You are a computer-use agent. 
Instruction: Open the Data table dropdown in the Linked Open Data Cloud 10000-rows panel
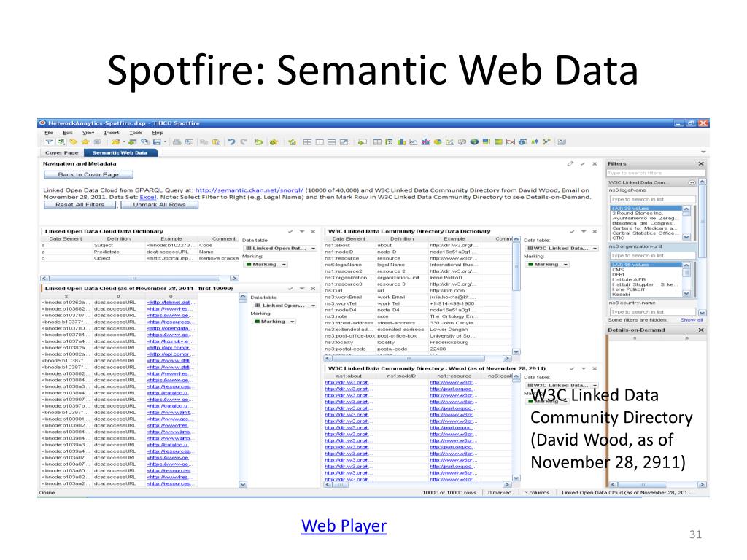pos(284,306)
